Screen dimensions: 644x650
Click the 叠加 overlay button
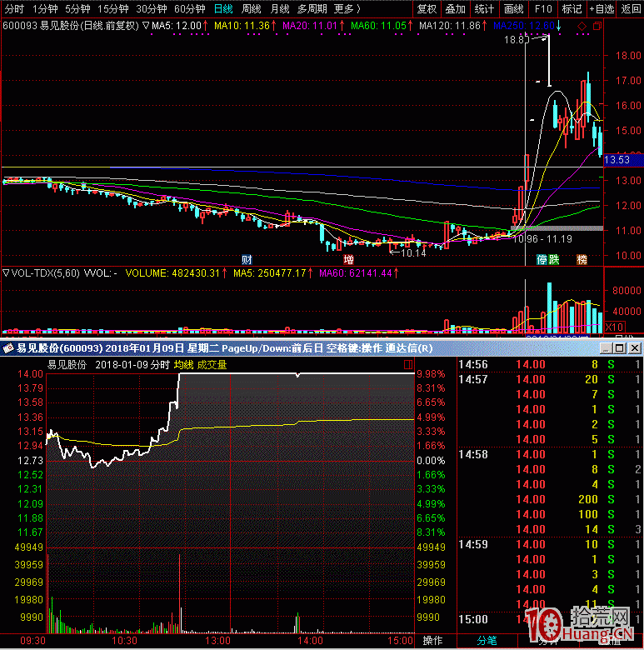455,8
